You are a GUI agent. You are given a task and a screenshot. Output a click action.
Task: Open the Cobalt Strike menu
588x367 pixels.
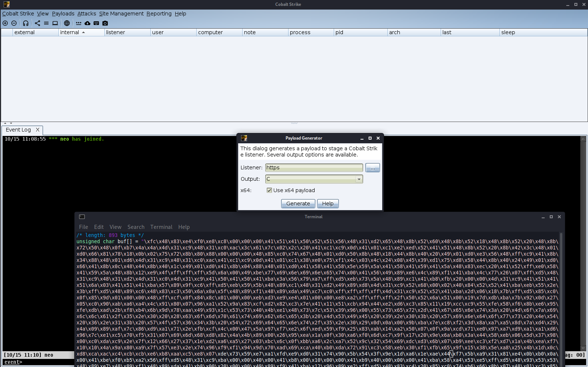click(18, 14)
